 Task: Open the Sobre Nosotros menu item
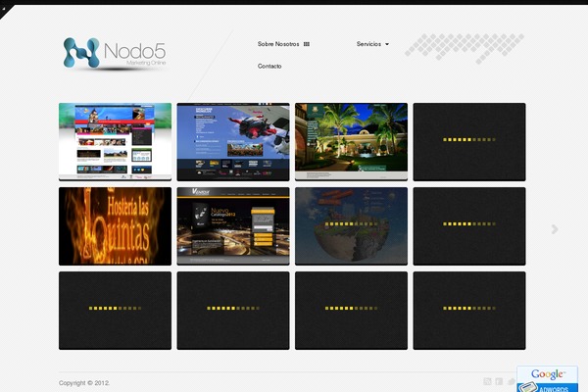click(278, 44)
